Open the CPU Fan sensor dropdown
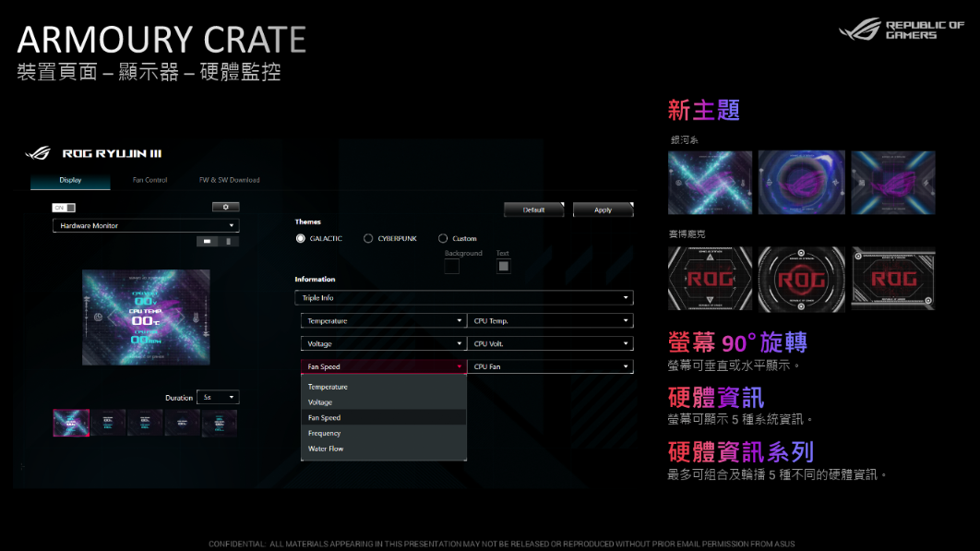This screenshot has height=551, width=980. (550, 366)
